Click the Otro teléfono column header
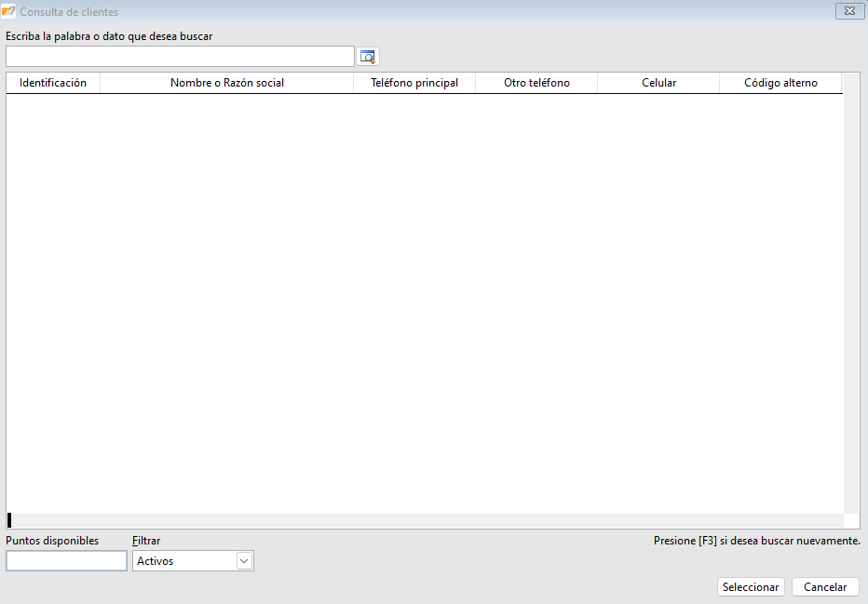The width and height of the screenshot is (868, 604). [536, 83]
